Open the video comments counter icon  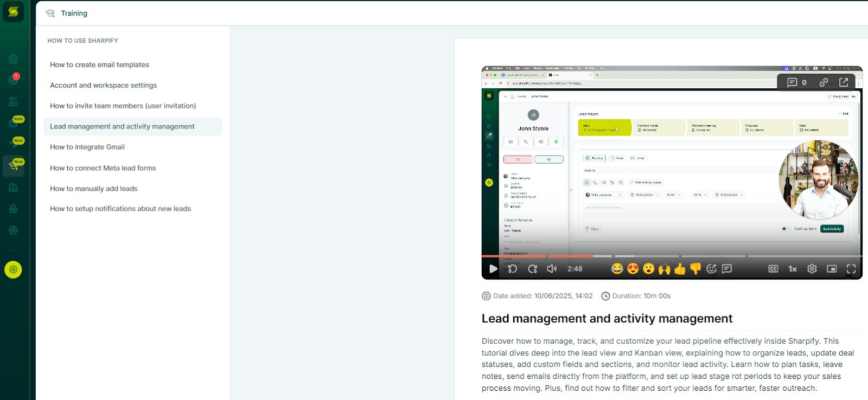pyautogui.click(x=796, y=82)
